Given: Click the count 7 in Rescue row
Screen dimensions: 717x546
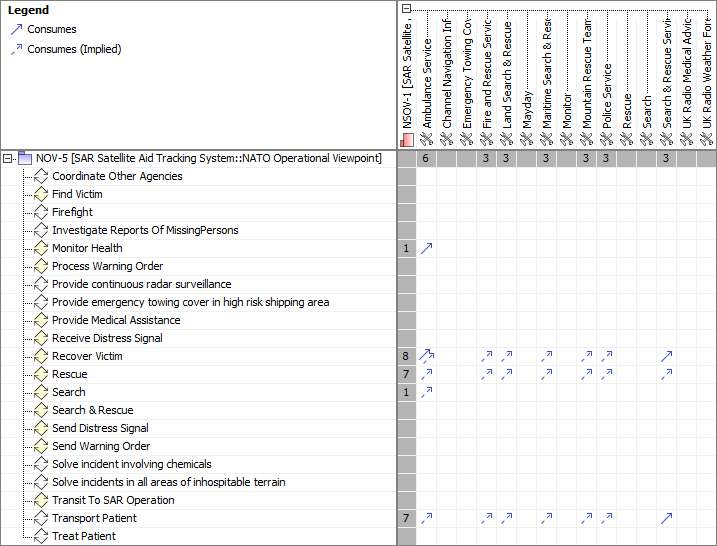Looking at the screenshot, I should click(406, 374).
